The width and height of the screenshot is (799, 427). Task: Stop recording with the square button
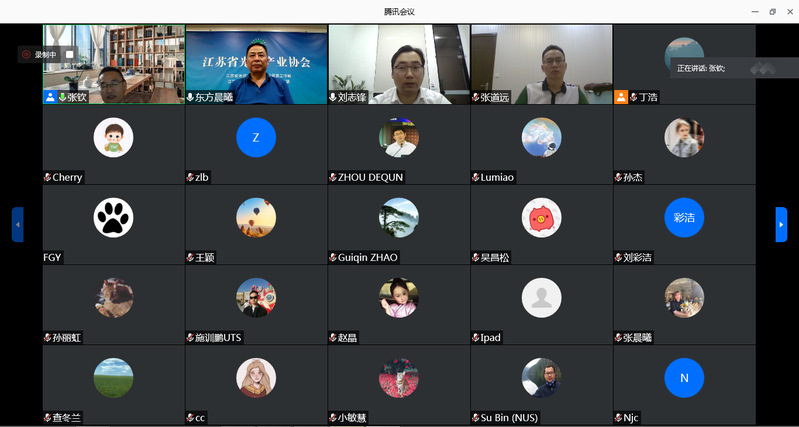69,54
